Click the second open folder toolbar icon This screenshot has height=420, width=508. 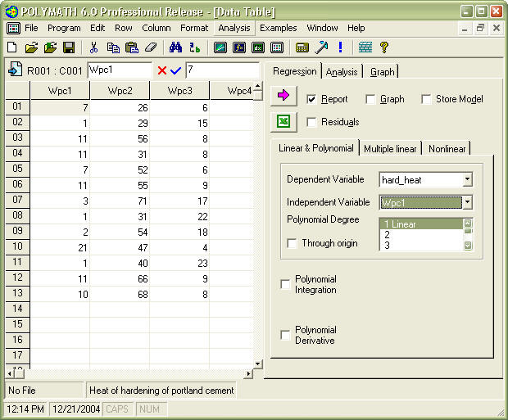coord(50,47)
